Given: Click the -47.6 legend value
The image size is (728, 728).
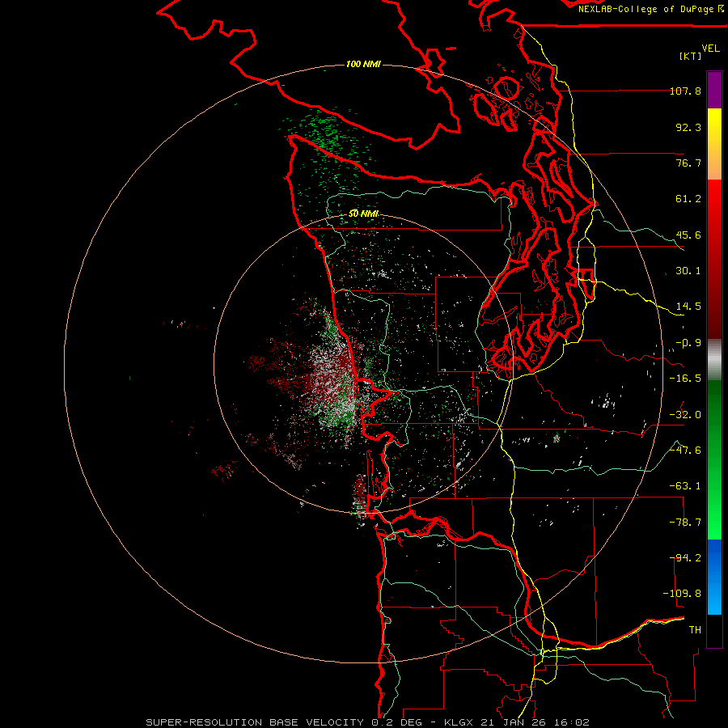Looking at the screenshot, I should tap(685, 451).
